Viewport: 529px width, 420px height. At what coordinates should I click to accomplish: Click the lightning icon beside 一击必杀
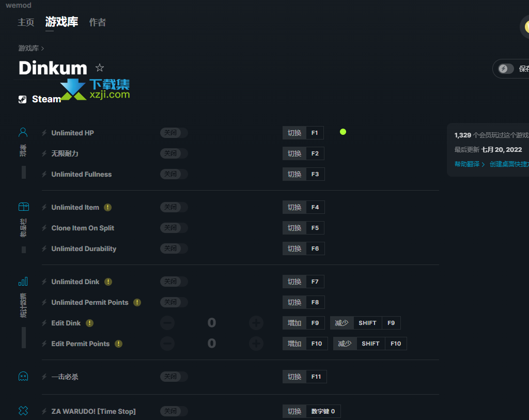click(44, 377)
